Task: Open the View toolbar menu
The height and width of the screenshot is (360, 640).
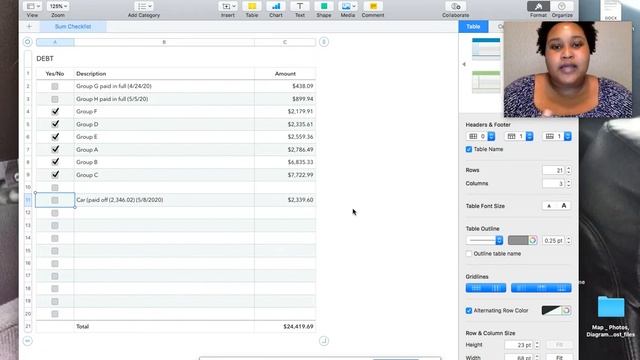Action: click(x=32, y=6)
